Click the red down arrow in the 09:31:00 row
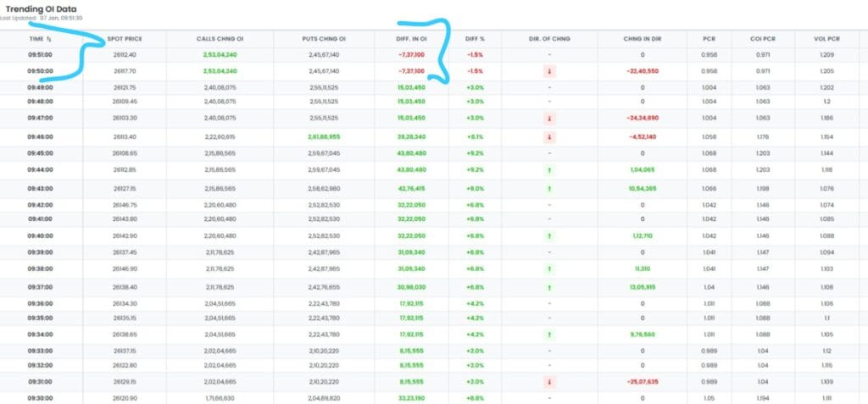Viewport: 868px width, 404px height. (x=549, y=382)
